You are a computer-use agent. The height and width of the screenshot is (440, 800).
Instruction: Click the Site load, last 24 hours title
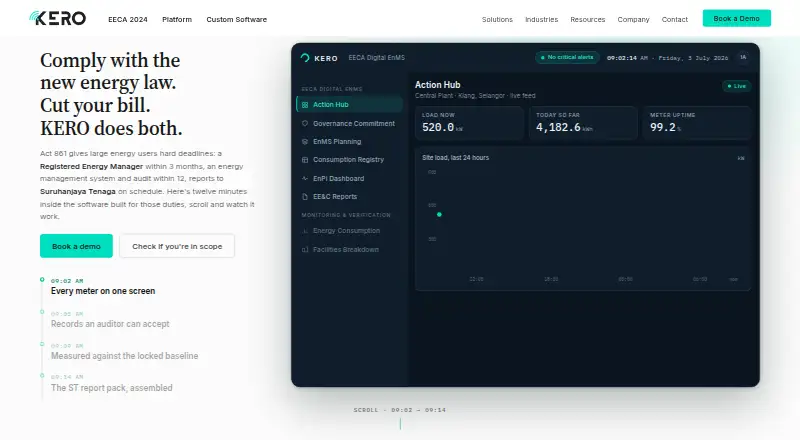click(x=455, y=158)
